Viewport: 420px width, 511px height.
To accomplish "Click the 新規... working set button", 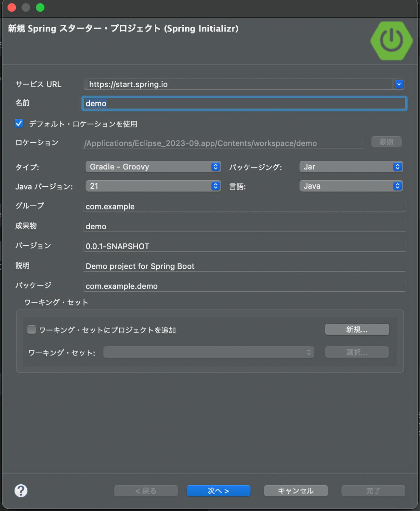I will click(x=357, y=330).
